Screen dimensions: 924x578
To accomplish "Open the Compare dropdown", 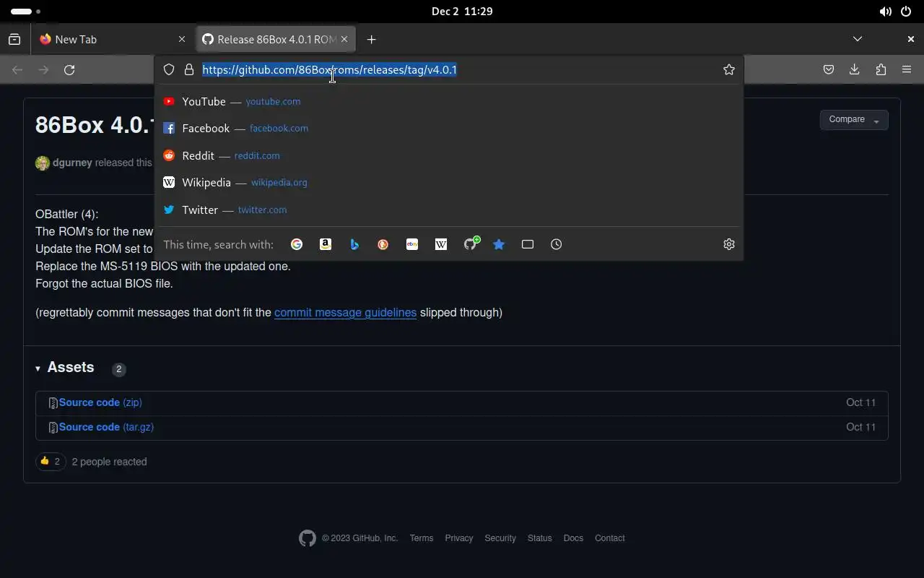I will (x=854, y=120).
